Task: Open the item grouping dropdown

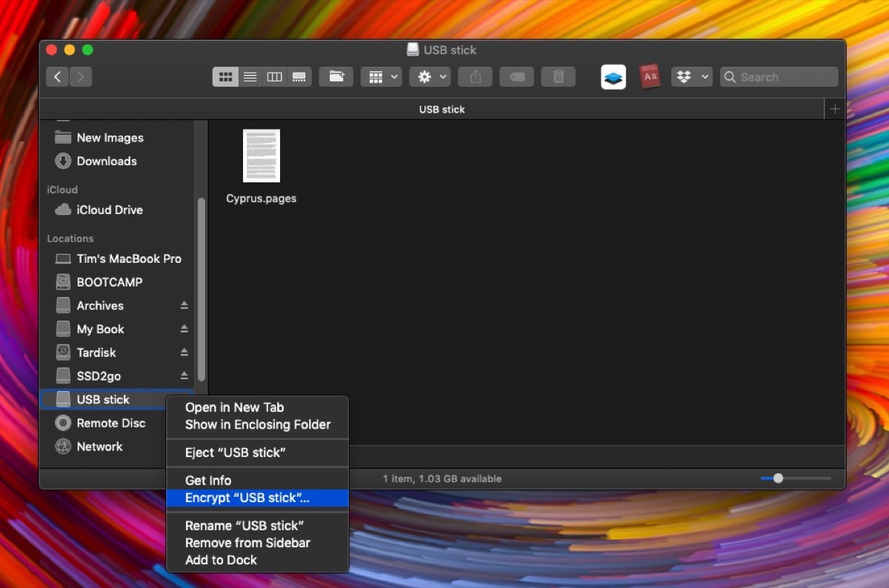Action: click(381, 76)
